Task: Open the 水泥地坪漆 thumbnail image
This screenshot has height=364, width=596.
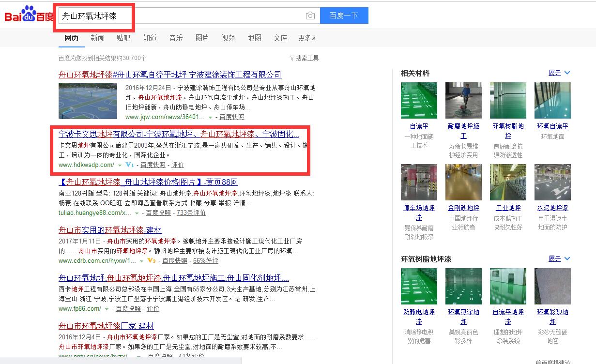Action: pyautogui.click(x=552, y=182)
